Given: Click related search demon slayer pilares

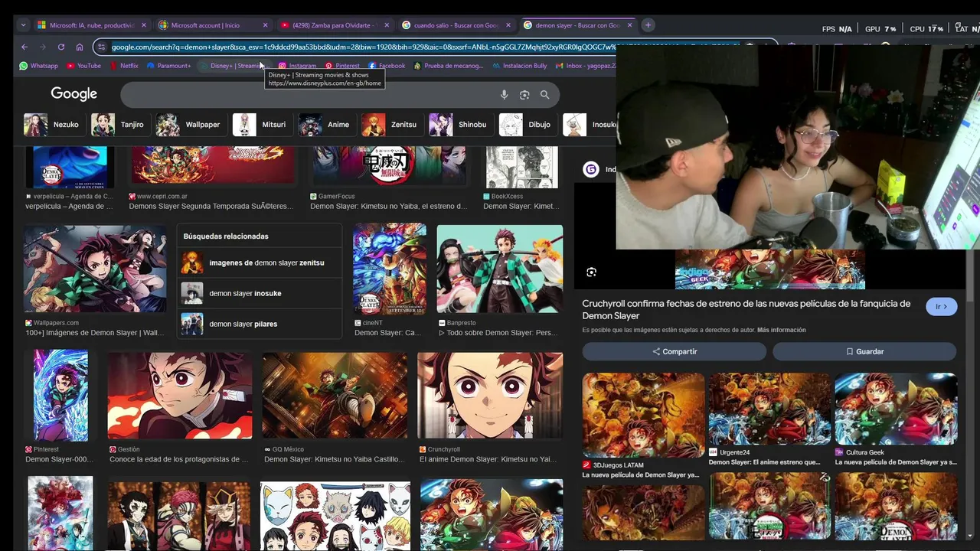Looking at the screenshot, I should 259,324.
